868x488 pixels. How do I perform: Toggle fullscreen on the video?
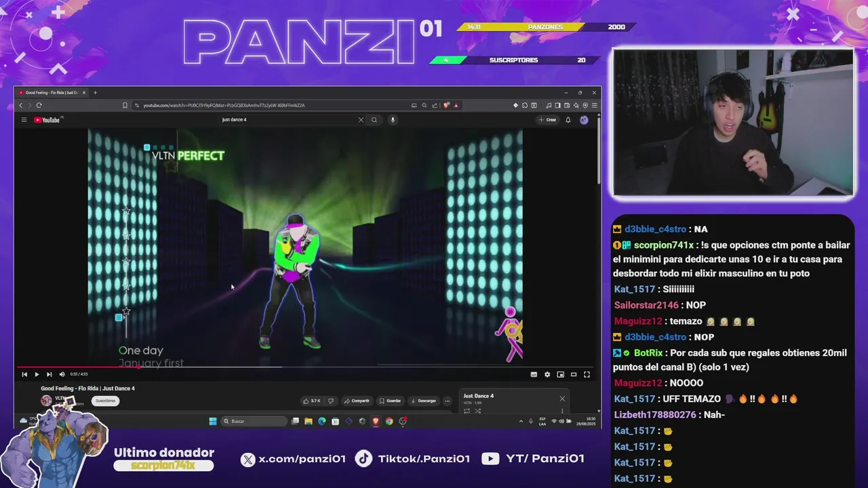click(587, 374)
